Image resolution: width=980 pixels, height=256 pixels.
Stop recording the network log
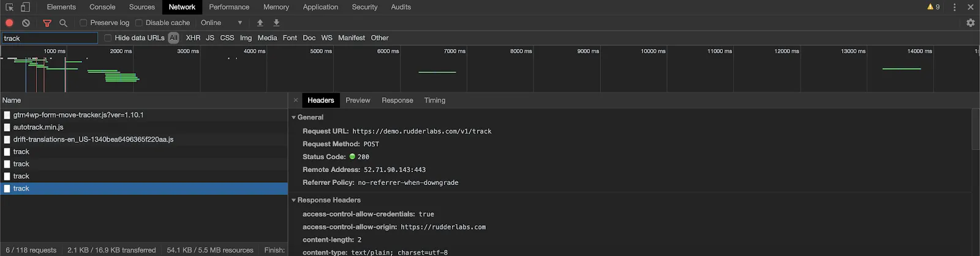coord(9,23)
